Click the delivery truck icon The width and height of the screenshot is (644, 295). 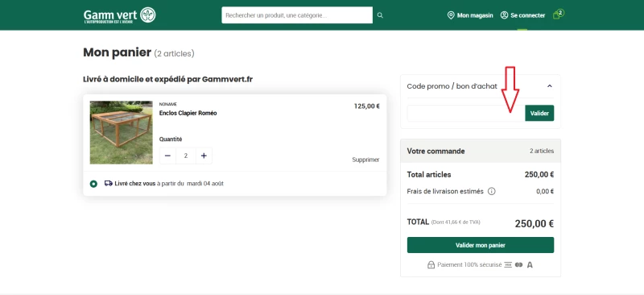109,184
